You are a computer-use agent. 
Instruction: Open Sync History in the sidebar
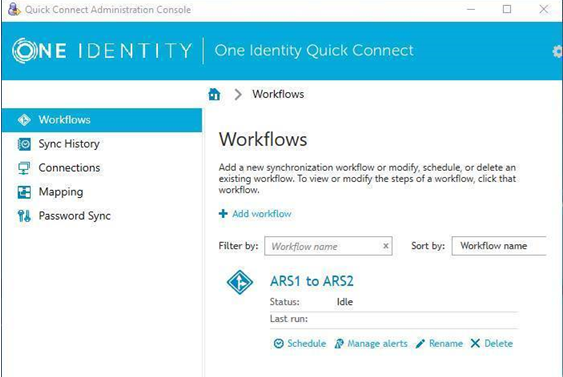(69, 144)
